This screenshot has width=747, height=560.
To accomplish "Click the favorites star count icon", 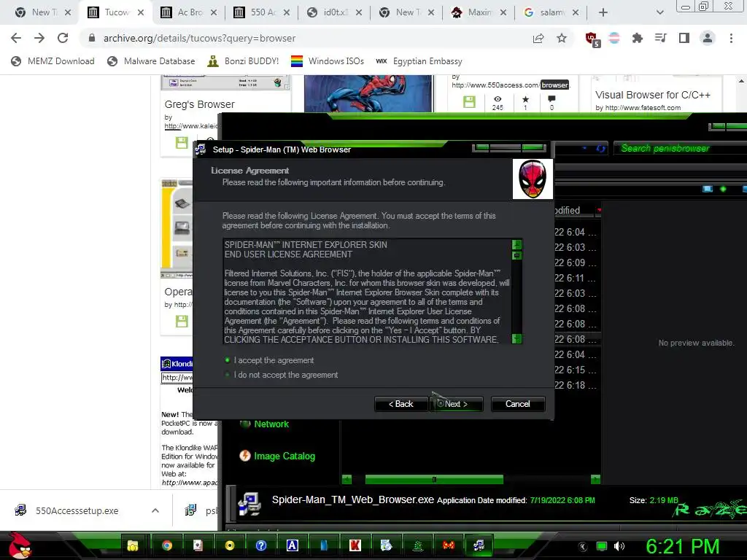I will coord(525,99).
